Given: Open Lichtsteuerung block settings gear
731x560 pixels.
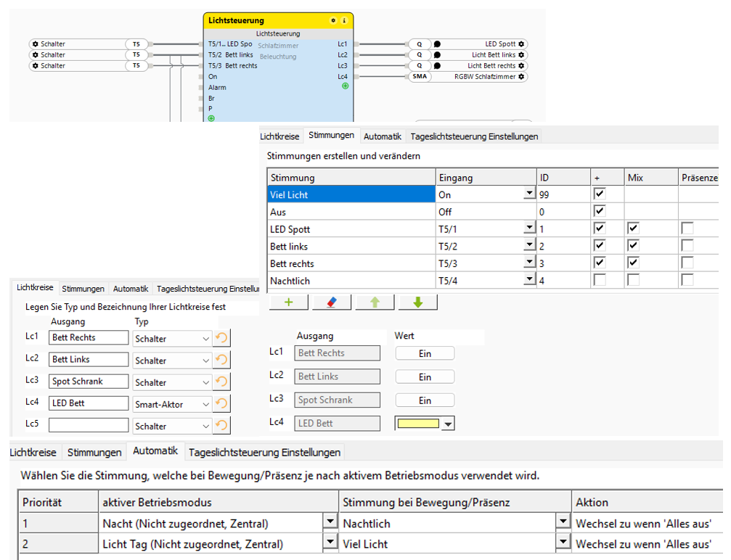Looking at the screenshot, I should coord(333,21).
